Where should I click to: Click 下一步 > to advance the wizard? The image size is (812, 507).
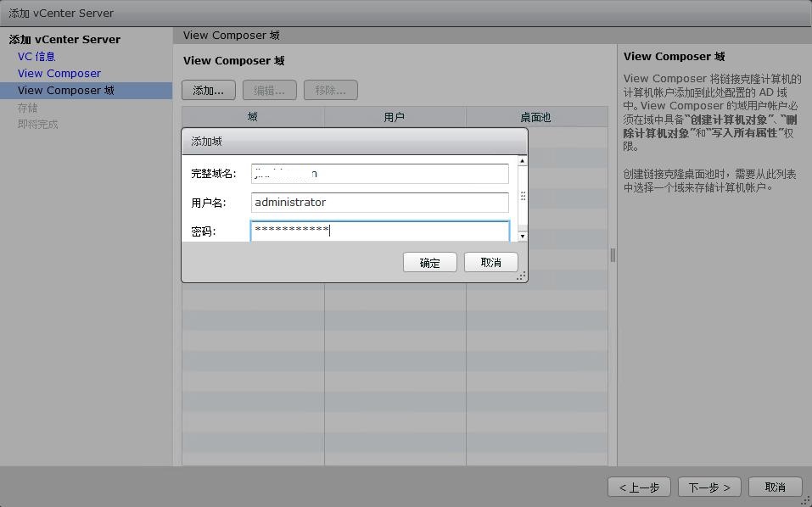point(709,487)
